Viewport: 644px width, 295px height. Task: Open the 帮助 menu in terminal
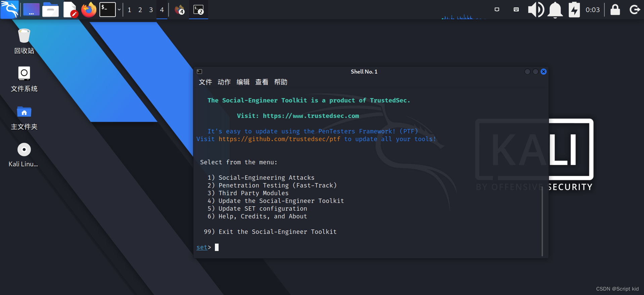pos(281,82)
